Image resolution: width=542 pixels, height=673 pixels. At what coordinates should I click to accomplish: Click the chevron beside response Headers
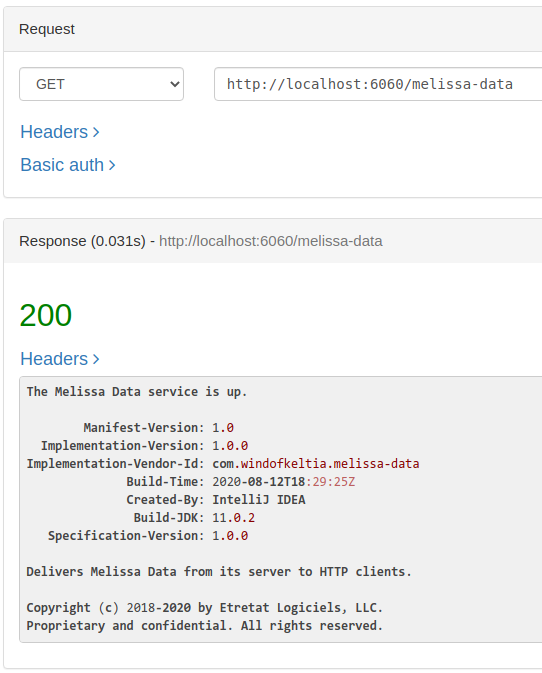[x=96, y=359]
